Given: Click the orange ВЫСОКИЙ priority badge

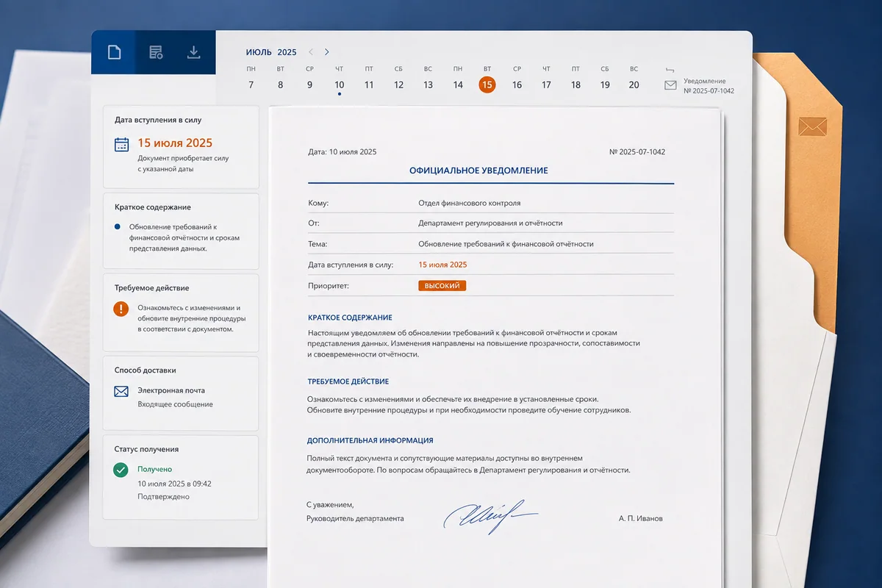Looking at the screenshot, I should pos(442,285).
